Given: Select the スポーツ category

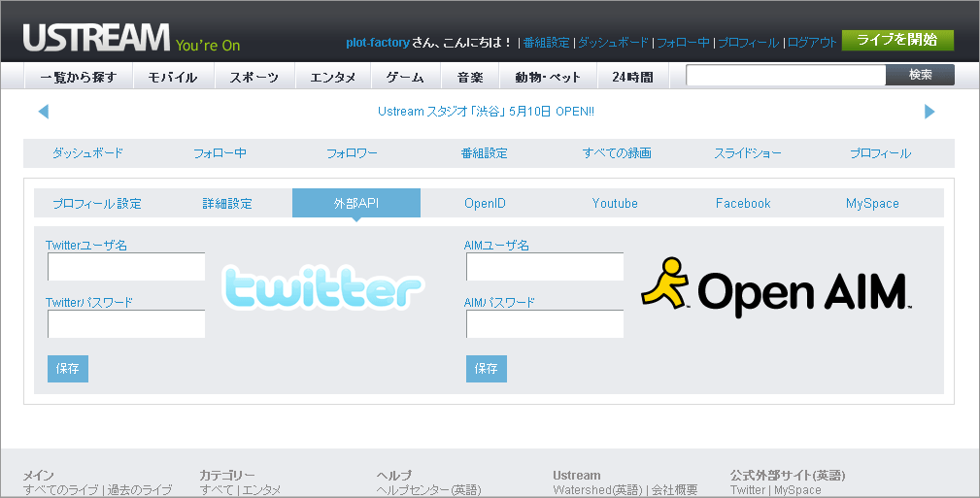Looking at the screenshot, I should tap(253, 77).
